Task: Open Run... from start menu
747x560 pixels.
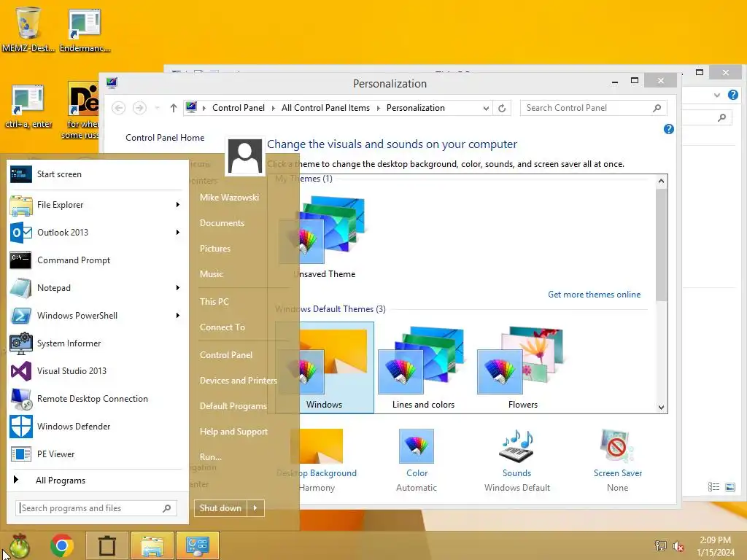Action: 211,456
